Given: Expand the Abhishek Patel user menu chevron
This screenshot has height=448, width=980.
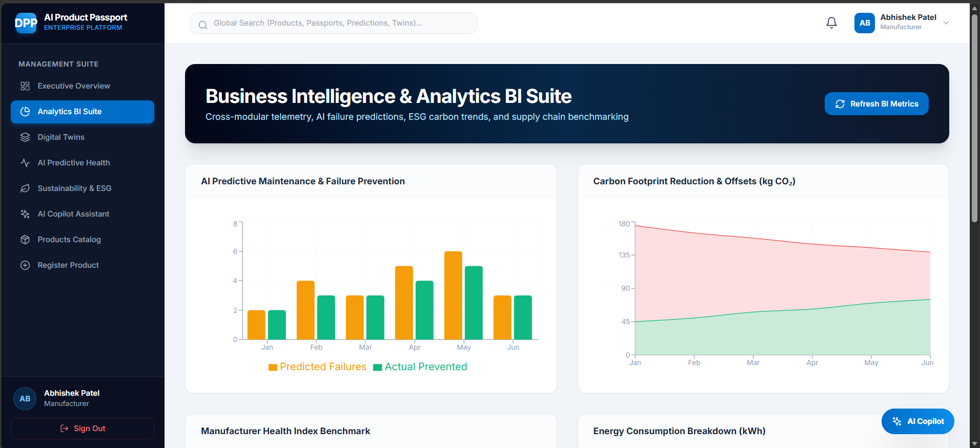Looking at the screenshot, I should pyautogui.click(x=946, y=23).
